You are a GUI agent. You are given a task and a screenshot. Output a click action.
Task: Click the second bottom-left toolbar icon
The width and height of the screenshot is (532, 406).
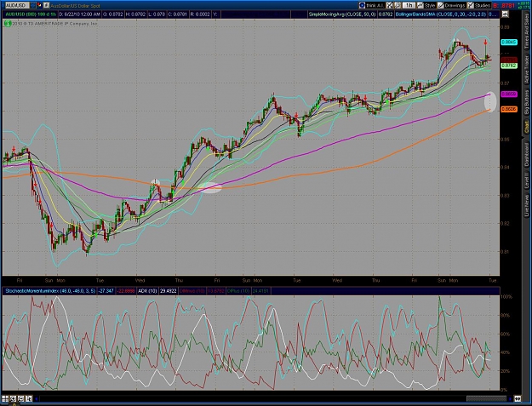pos(13,398)
